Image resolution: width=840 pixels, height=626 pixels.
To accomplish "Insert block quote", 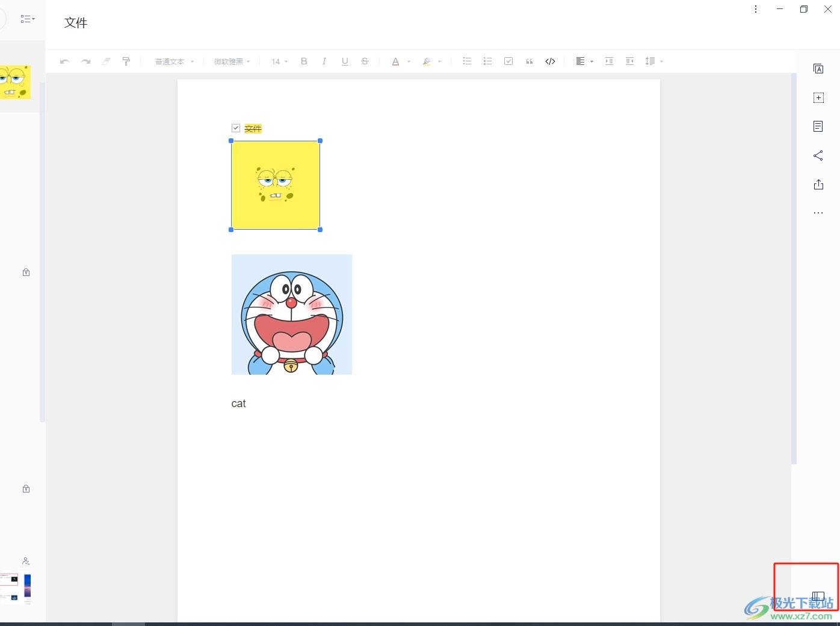I will 530,61.
